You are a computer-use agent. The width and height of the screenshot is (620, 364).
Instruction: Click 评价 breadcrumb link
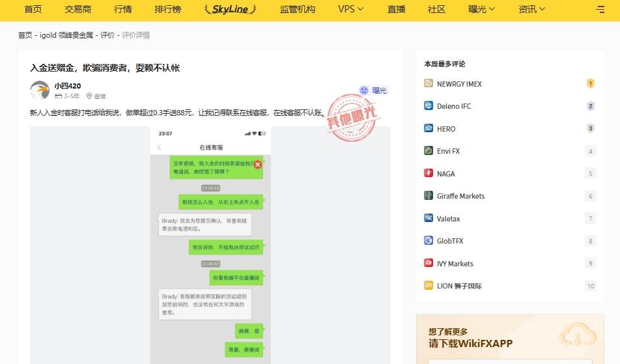tap(107, 35)
